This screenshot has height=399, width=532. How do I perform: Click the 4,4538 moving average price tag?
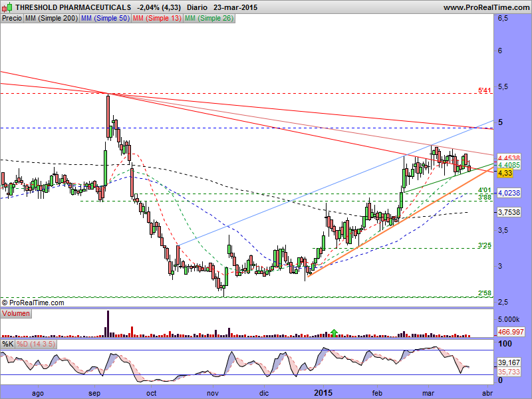pos(509,158)
